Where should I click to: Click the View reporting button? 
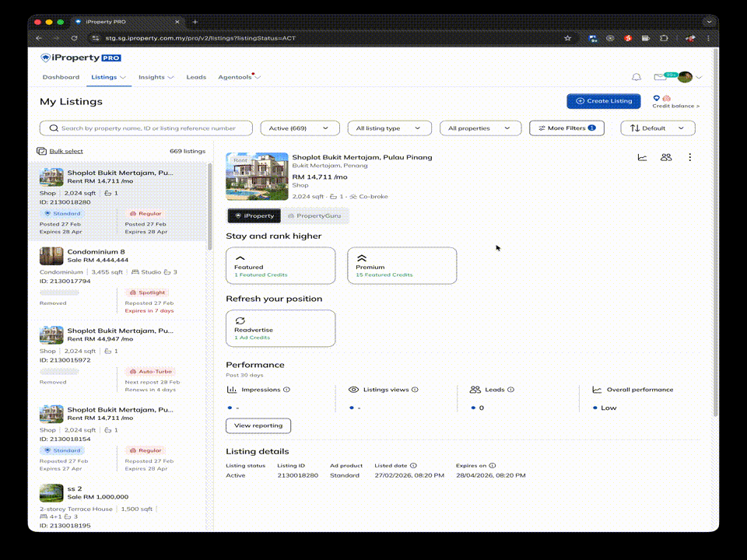pos(258,425)
